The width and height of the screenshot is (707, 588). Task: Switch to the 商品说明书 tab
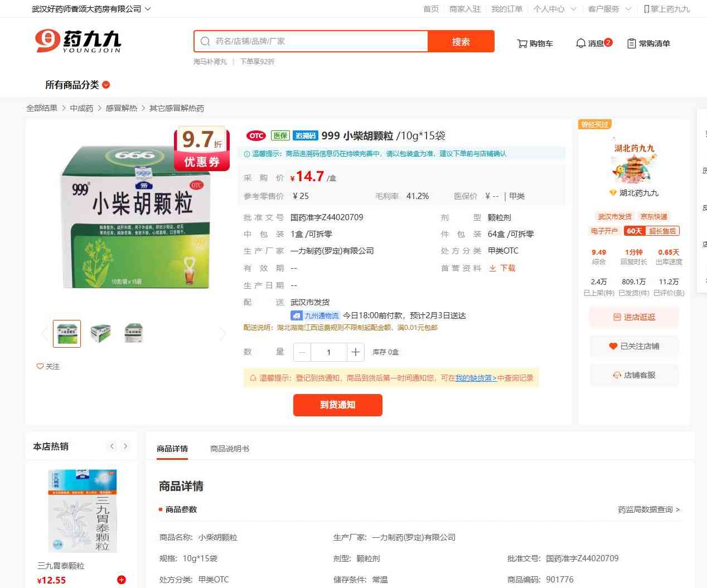[x=229, y=449]
